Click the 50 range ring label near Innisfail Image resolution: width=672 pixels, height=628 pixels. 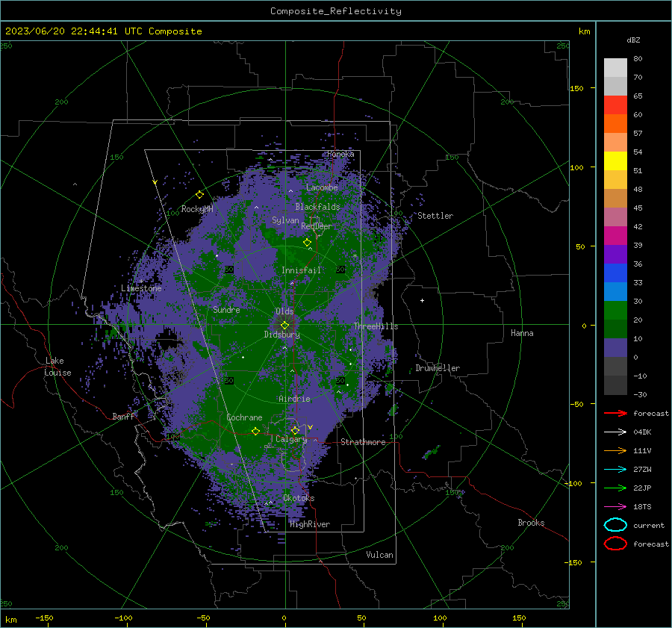[x=340, y=270]
